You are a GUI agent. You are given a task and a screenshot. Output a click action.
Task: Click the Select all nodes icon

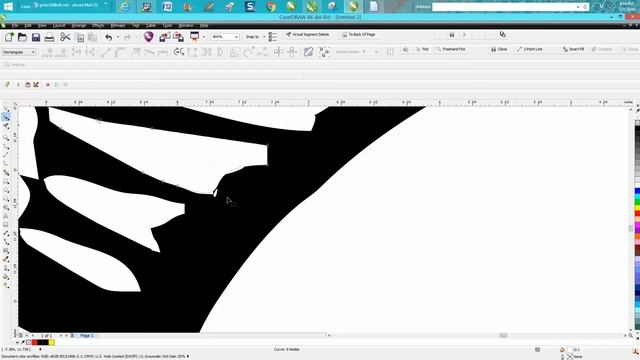click(324, 52)
